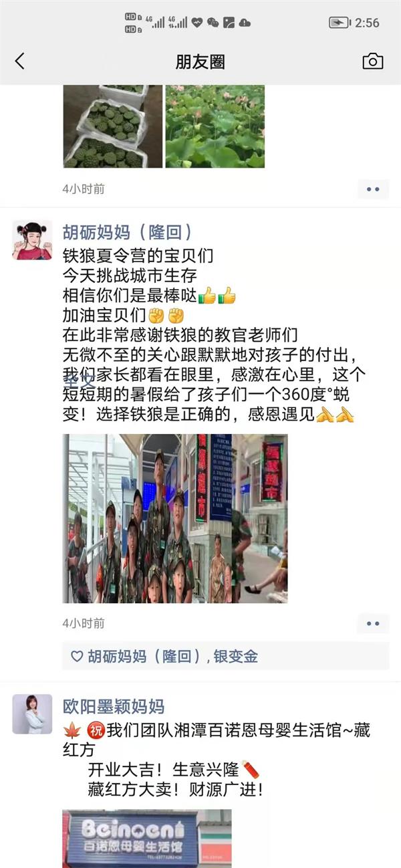
Task: Tap the WeChat notification icon in status bar
Action: point(213,22)
